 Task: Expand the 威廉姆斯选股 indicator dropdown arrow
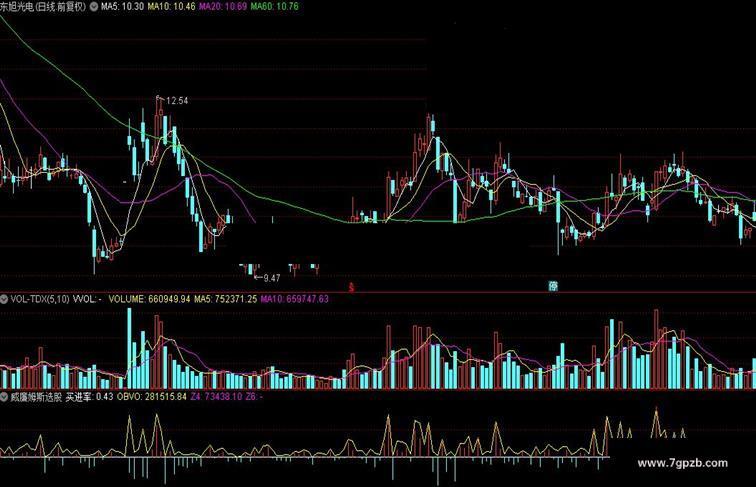[x=4, y=397]
